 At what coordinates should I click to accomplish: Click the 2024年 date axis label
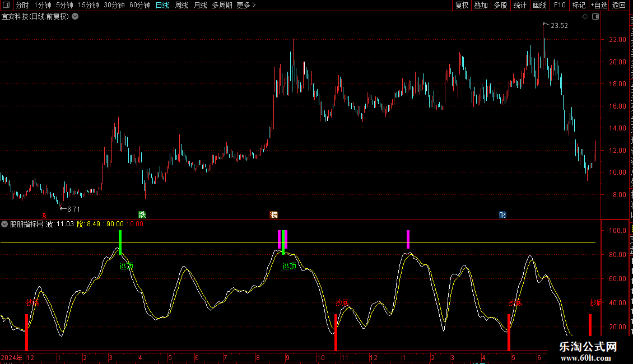12,357
